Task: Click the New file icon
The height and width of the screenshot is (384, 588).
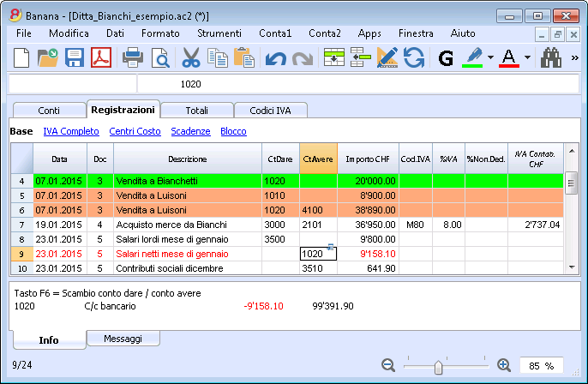Action: tap(21, 58)
